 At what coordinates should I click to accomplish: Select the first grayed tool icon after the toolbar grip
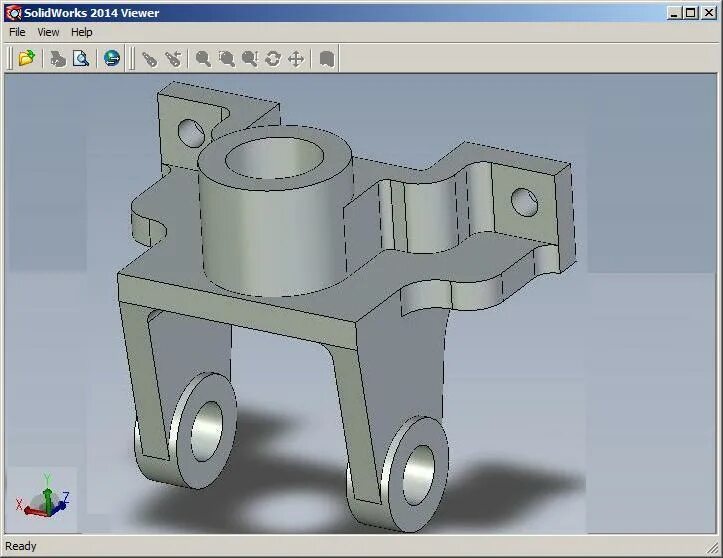tap(149, 59)
